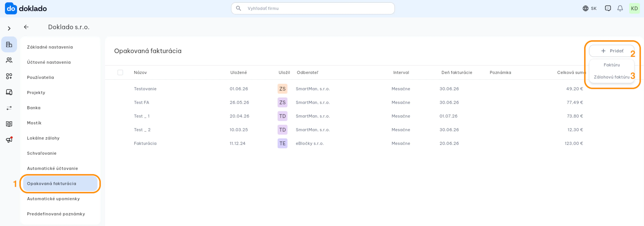Viewport: 644px width, 226px height.
Task: Click the 12,30 € total amount
Action: 575,130
